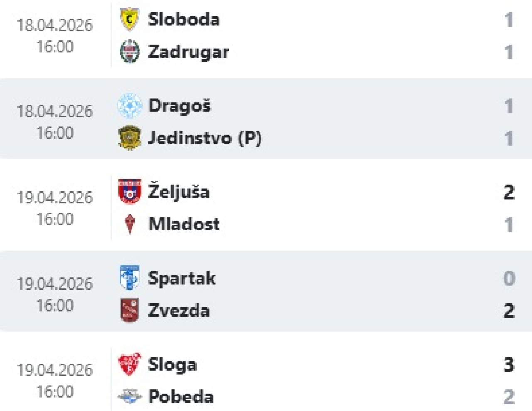Viewport: 532px width, 411px height.
Task: Click the Dragoš club logo
Action: (x=129, y=106)
